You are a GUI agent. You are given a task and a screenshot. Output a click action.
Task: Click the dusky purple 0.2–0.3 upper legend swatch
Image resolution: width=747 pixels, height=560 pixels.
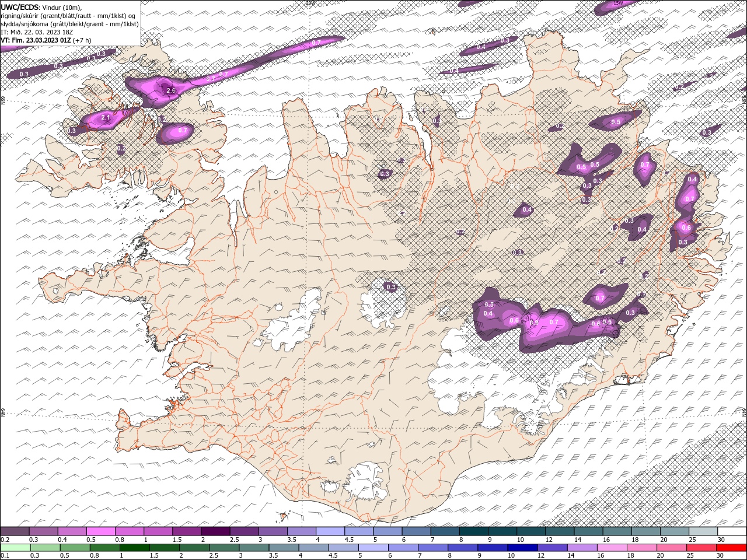15,531
